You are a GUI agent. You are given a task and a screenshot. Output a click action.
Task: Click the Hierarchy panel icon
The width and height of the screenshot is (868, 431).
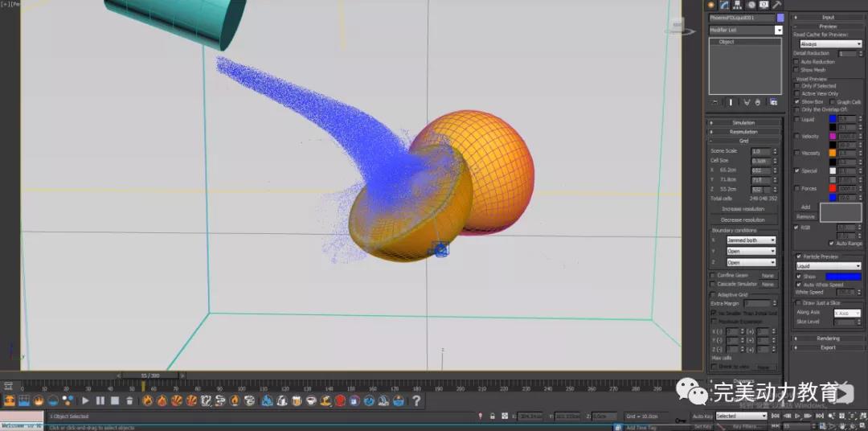[739, 5]
